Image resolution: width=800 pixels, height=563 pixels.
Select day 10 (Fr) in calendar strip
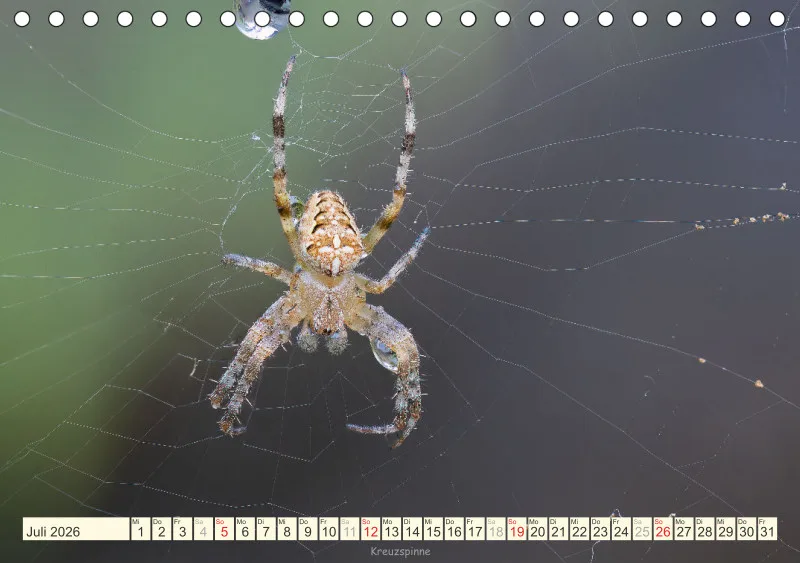[x=329, y=529]
